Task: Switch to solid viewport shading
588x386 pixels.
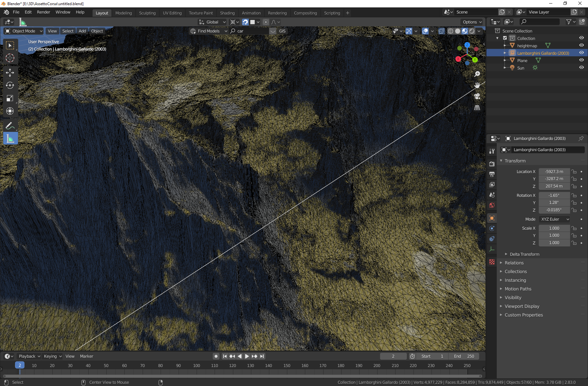Action: (458, 31)
